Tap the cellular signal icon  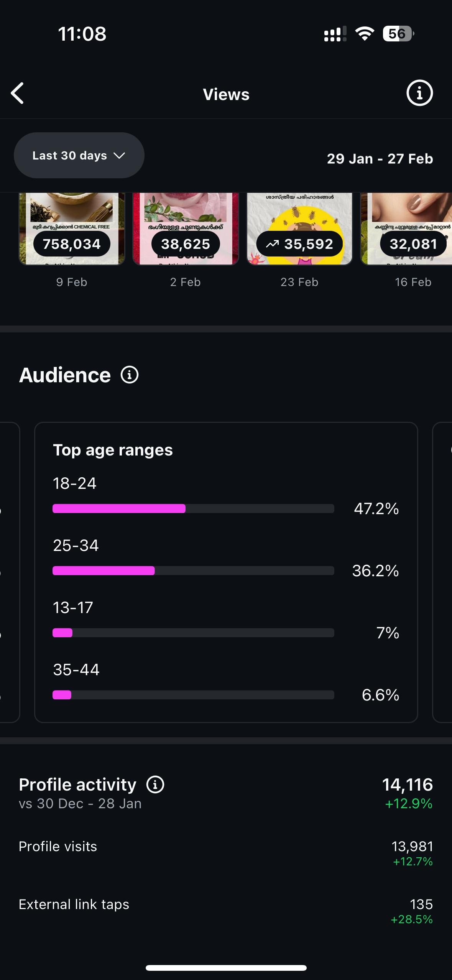click(335, 34)
